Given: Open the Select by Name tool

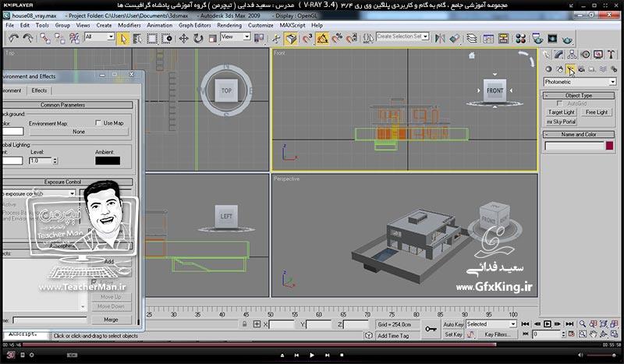Looking at the screenshot, I should point(138,39).
